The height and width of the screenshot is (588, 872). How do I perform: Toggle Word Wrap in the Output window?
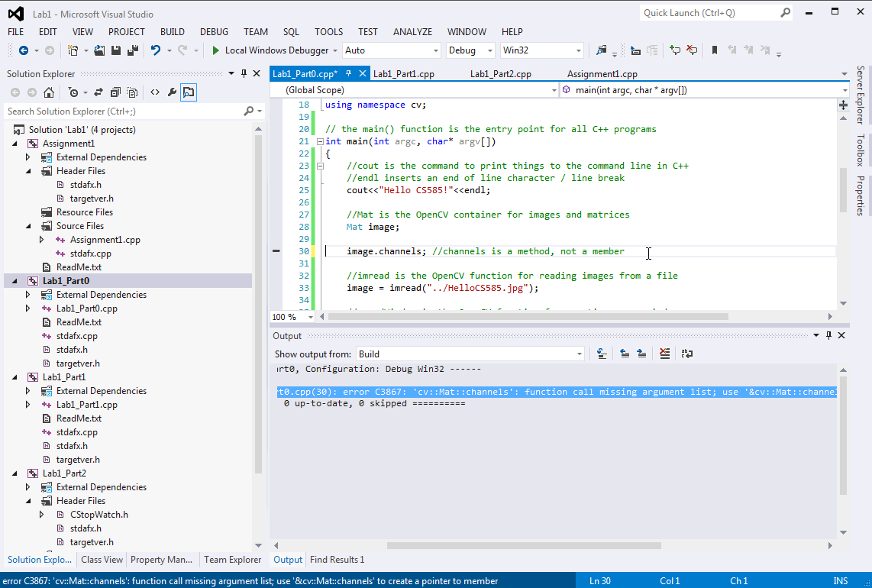tap(686, 354)
